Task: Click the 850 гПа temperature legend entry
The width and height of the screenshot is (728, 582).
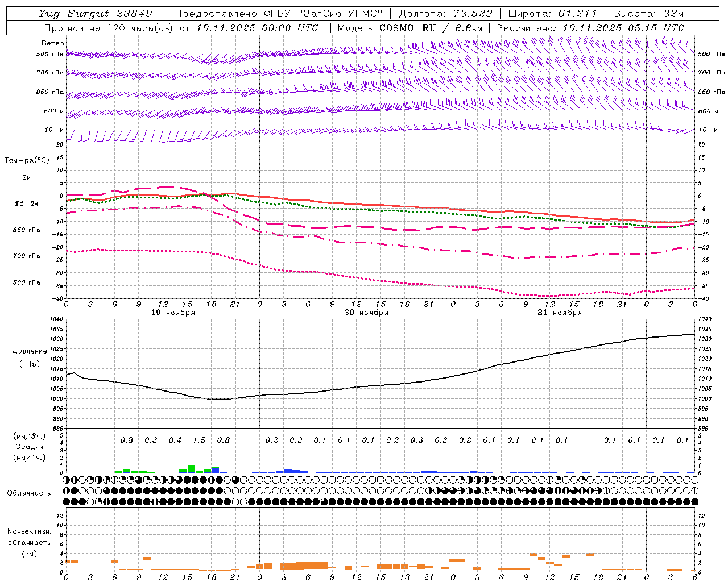Action: point(26,230)
